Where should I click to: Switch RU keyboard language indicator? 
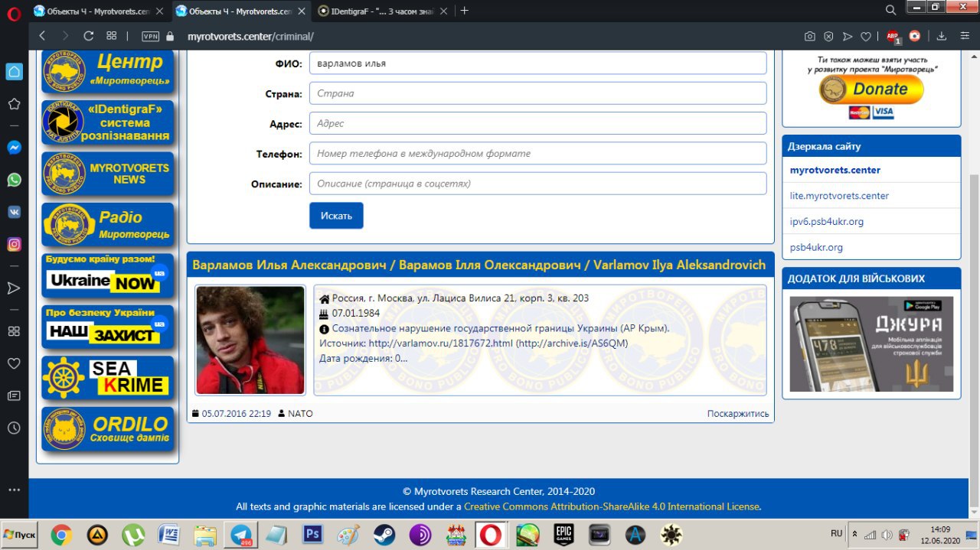click(x=836, y=533)
